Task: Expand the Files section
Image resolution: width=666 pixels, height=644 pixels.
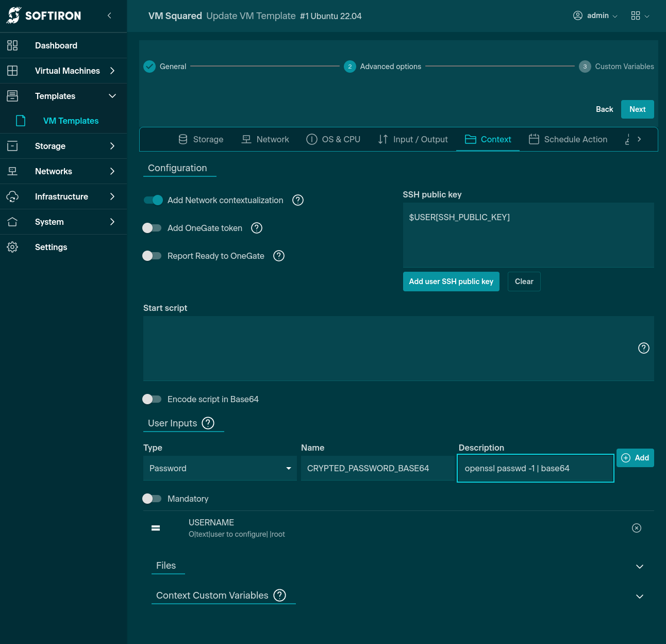Action: click(x=639, y=566)
